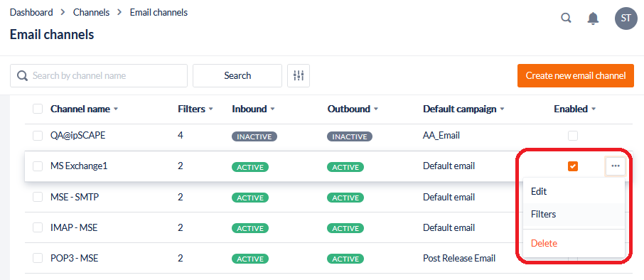Click the ACTIVE inbound badge for IMAP - MSE
Screen dimensions: 644x280
[250, 228]
